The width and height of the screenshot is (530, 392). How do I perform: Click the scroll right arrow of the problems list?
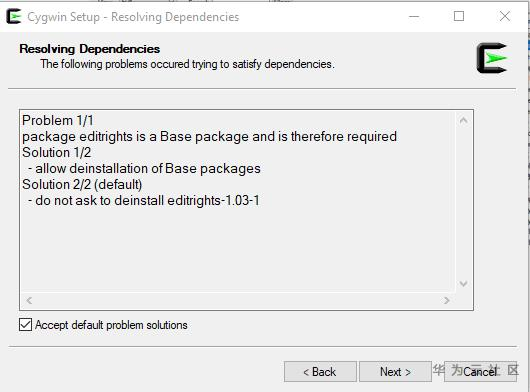click(447, 300)
